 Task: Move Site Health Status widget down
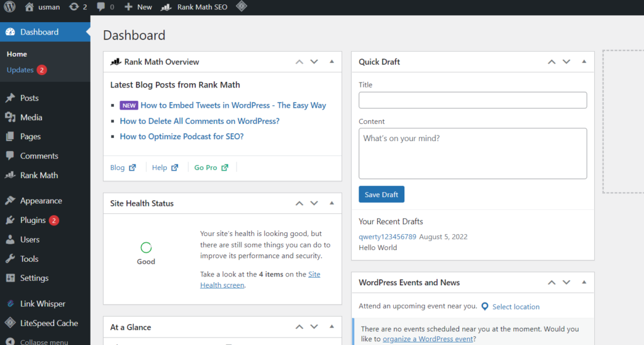314,203
